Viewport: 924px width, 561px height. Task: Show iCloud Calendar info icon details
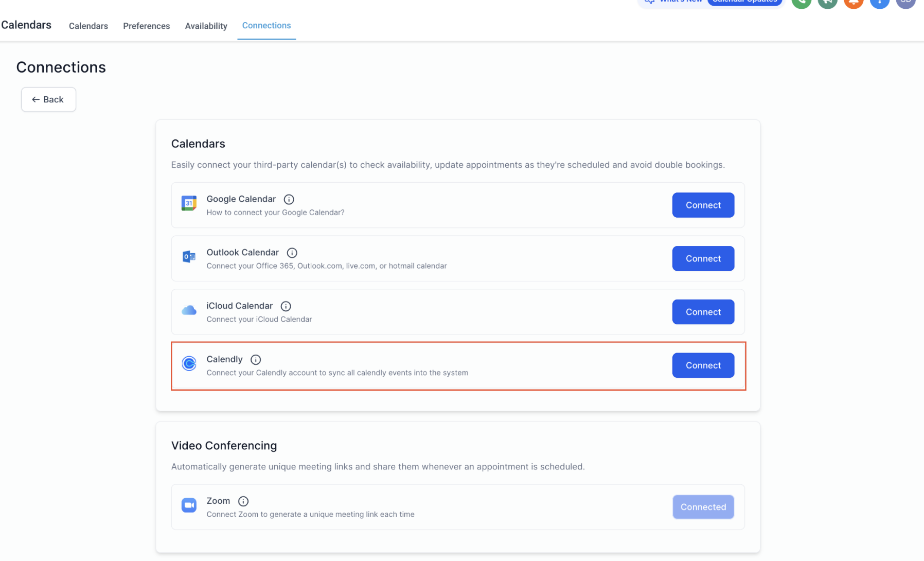[286, 306]
